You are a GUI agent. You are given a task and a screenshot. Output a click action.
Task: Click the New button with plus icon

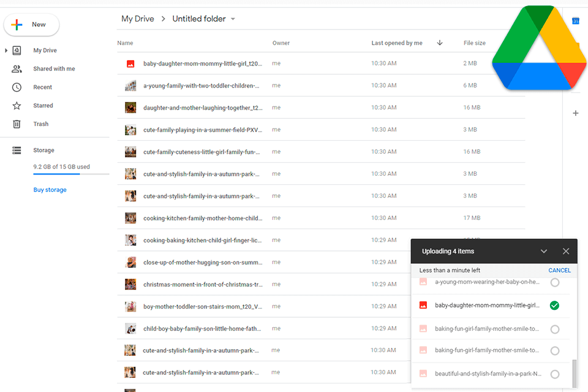31,24
